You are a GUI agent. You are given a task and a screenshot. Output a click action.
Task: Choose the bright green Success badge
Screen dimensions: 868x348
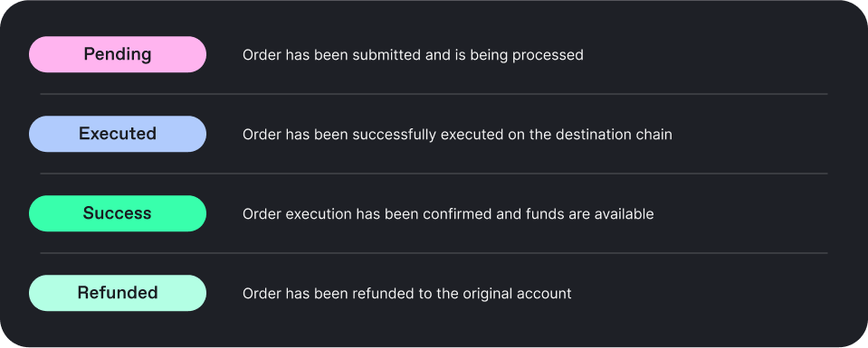point(118,213)
